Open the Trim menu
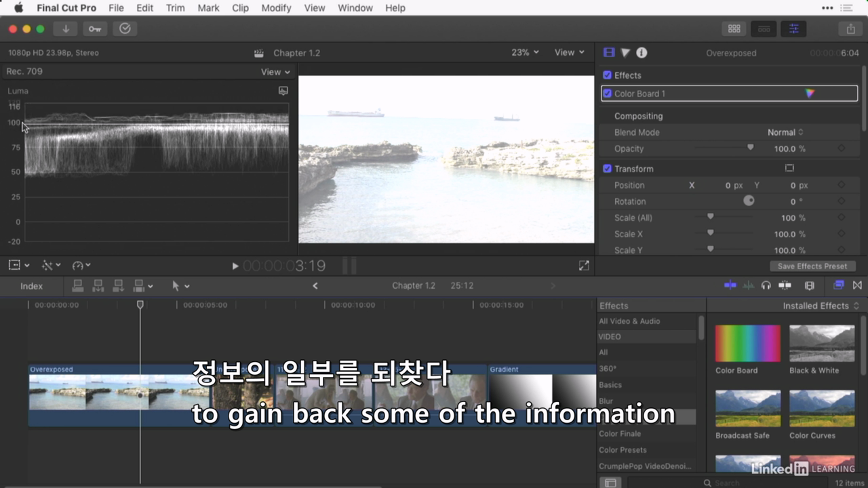Screen dimensions: 868x488 175,8
